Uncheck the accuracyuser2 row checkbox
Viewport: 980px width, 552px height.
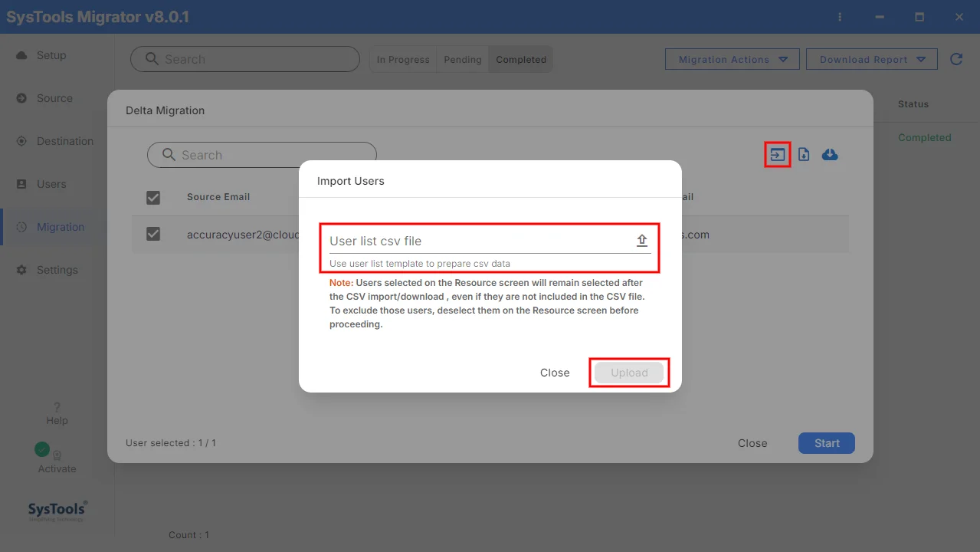pyautogui.click(x=153, y=234)
